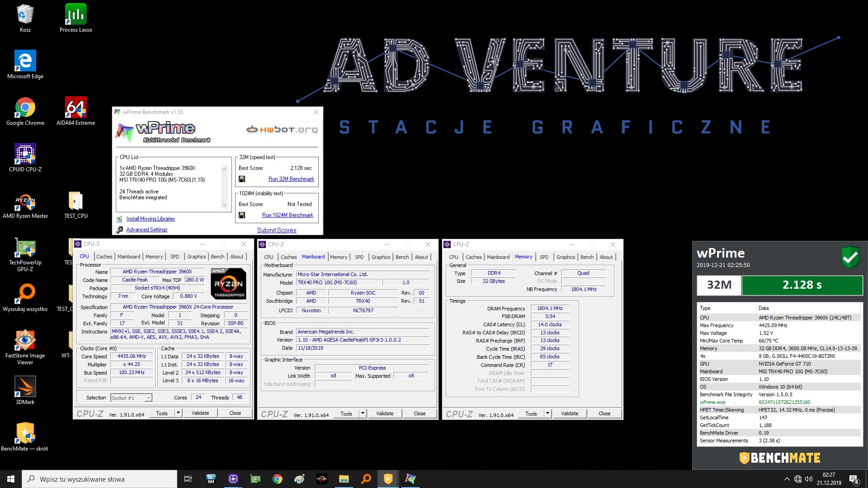Close the wPrime Benchmark window
Screen dimensions: 868x488
[x=316, y=112]
